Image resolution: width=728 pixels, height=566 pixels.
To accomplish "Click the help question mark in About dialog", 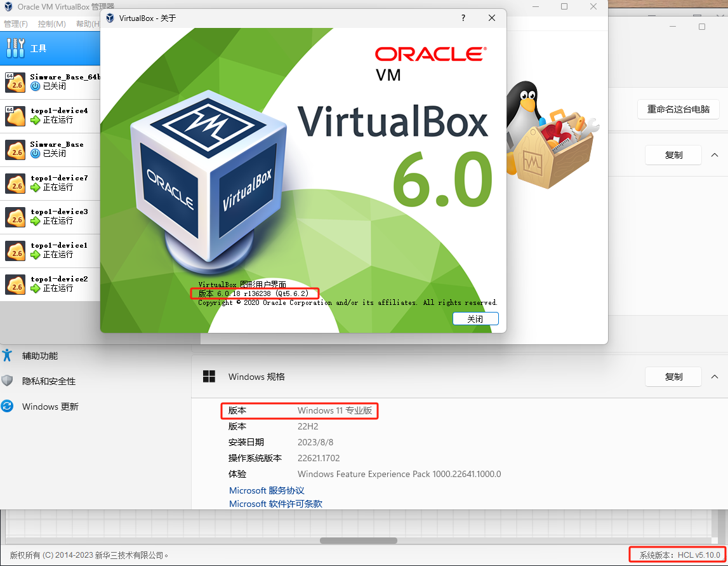I will (463, 18).
